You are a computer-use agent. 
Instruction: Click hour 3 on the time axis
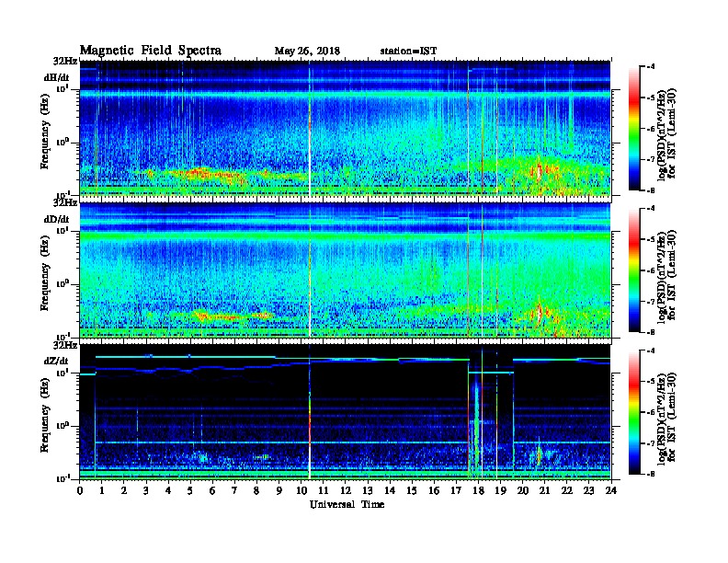pyautogui.click(x=146, y=490)
